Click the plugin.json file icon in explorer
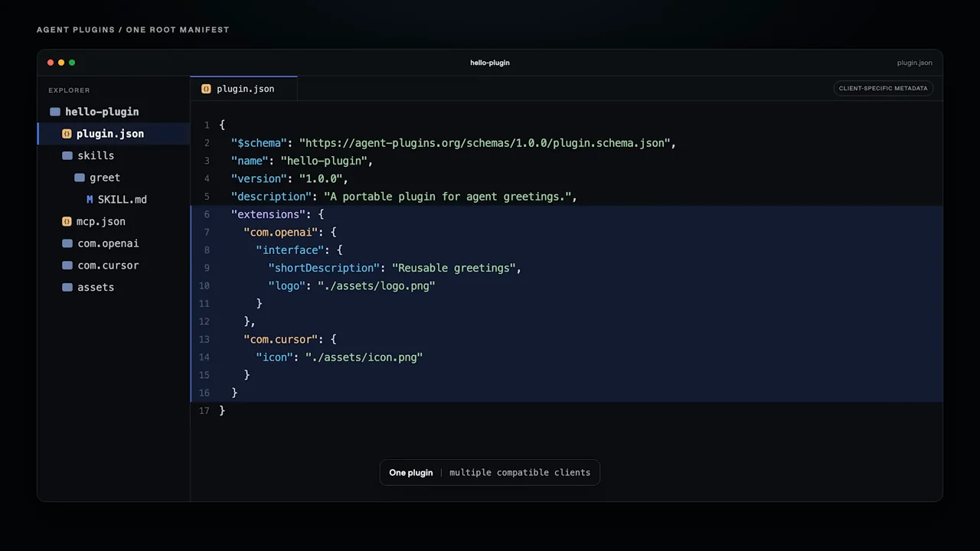The image size is (980, 551). pos(67,134)
